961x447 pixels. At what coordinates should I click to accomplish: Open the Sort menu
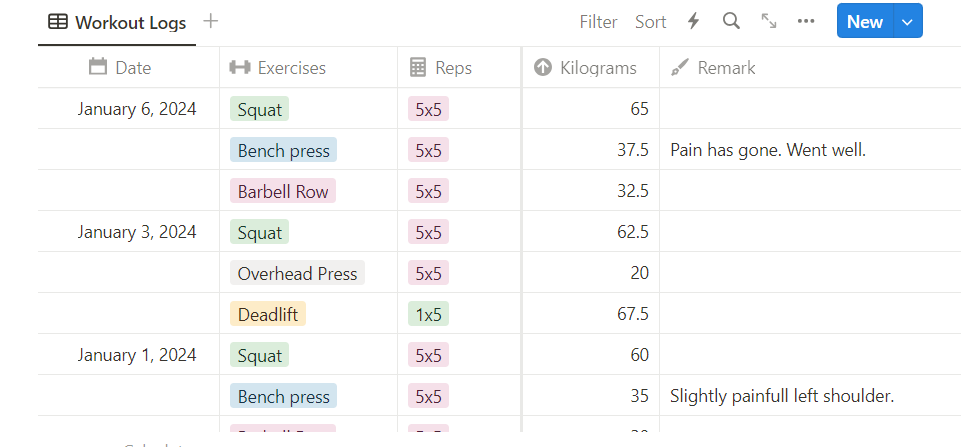(x=650, y=21)
